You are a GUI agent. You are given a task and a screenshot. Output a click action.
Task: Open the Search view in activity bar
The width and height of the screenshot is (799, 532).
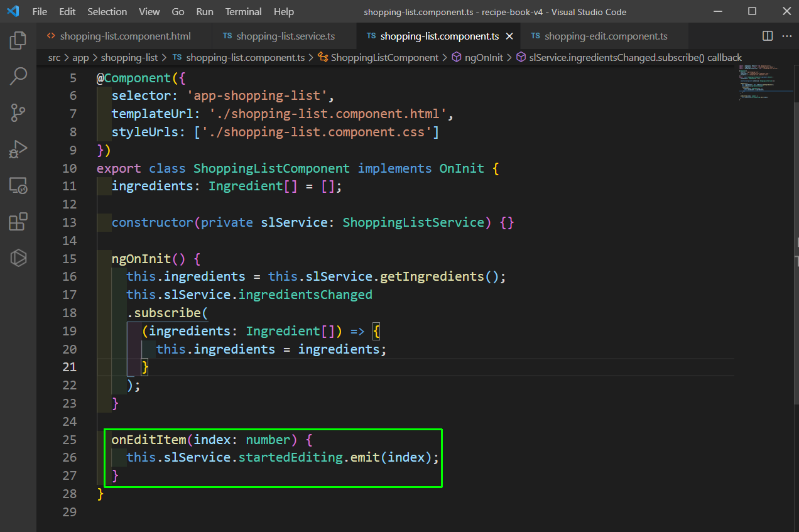coord(18,77)
